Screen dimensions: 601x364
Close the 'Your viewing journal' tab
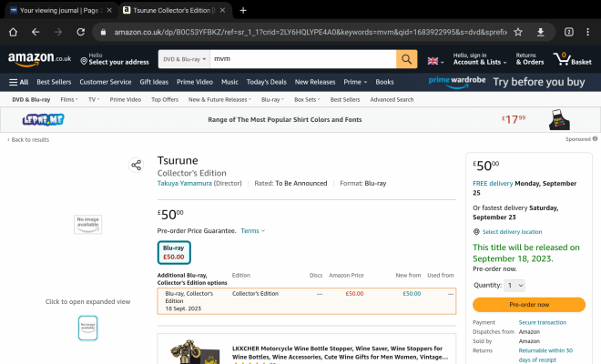coord(109,10)
